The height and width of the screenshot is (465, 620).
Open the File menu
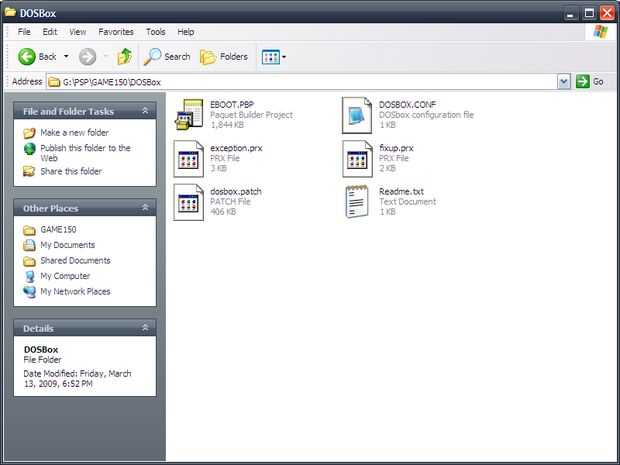24,32
